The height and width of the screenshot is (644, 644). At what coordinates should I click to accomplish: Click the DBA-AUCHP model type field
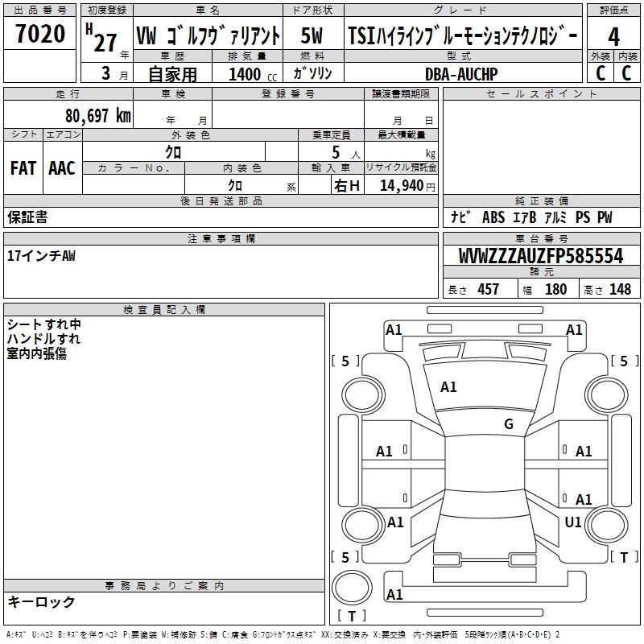click(x=463, y=74)
